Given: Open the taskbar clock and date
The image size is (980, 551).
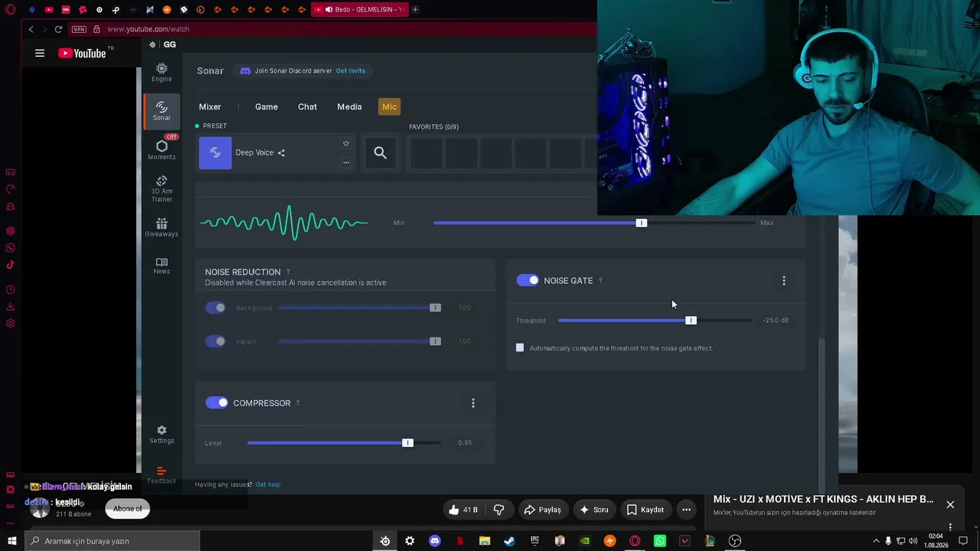Looking at the screenshot, I should tap(936, 541).
